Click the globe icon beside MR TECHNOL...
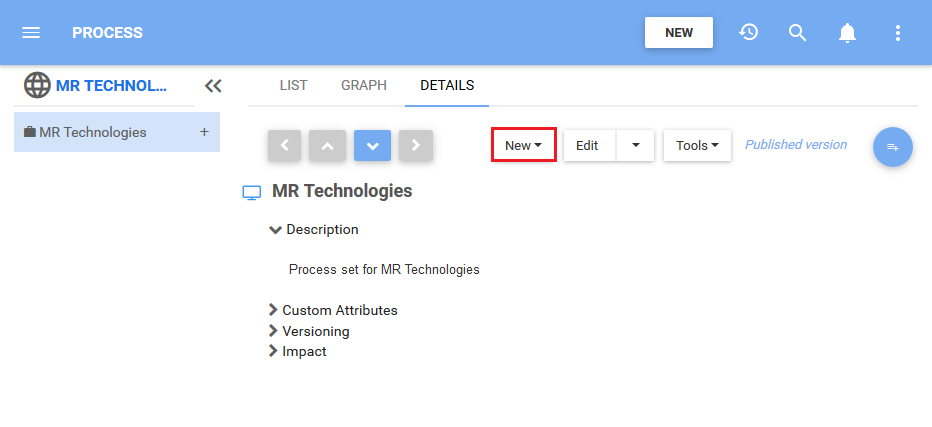 (37, 86)
